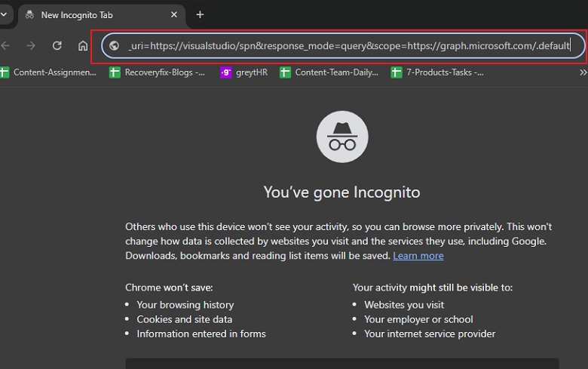This screenshot has width=588, height=369.
Task: Click the purple greytHR favicon
Action: coord(225,72)
